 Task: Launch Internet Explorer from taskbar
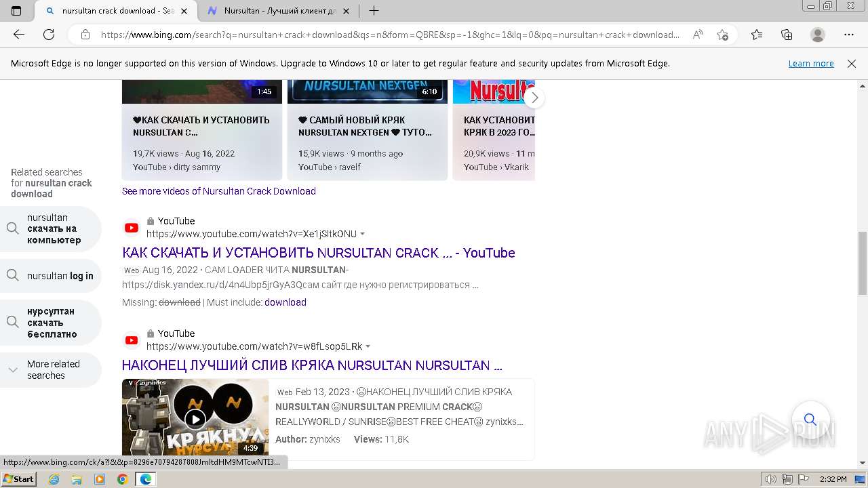pyautogui.click(x=54, y=479)
